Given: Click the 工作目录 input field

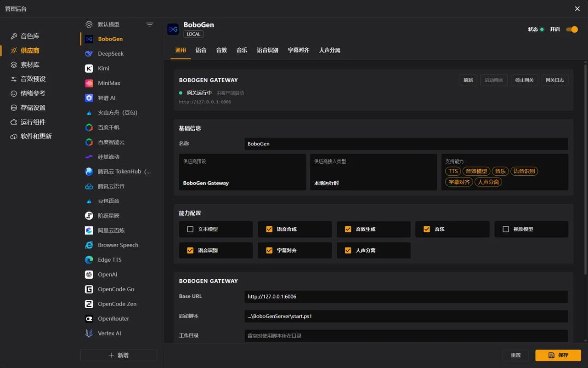Looking at the screenshot, I should click(x=406, y=336).
